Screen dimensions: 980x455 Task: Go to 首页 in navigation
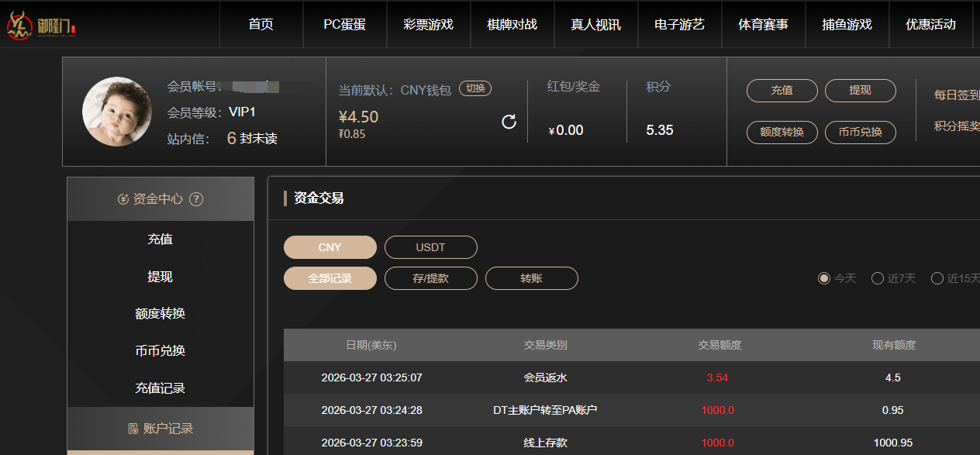click(x=261, y=25)
